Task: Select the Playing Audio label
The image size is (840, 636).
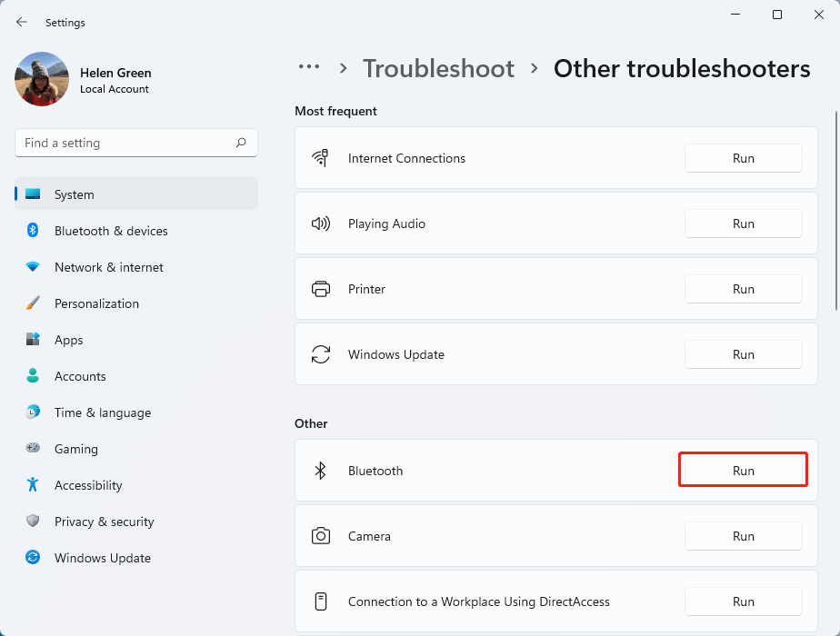Action: 386,224
